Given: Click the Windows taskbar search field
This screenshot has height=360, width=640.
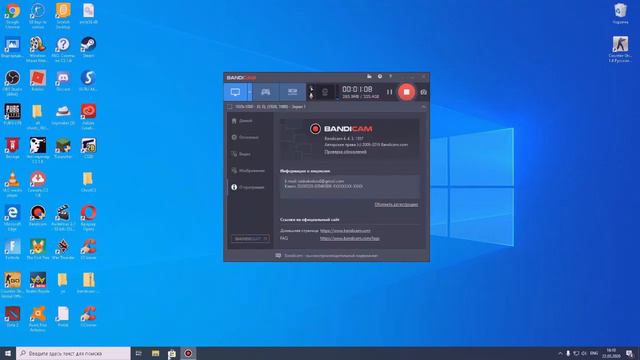Looking at the screenshot, I should [73, 353].
